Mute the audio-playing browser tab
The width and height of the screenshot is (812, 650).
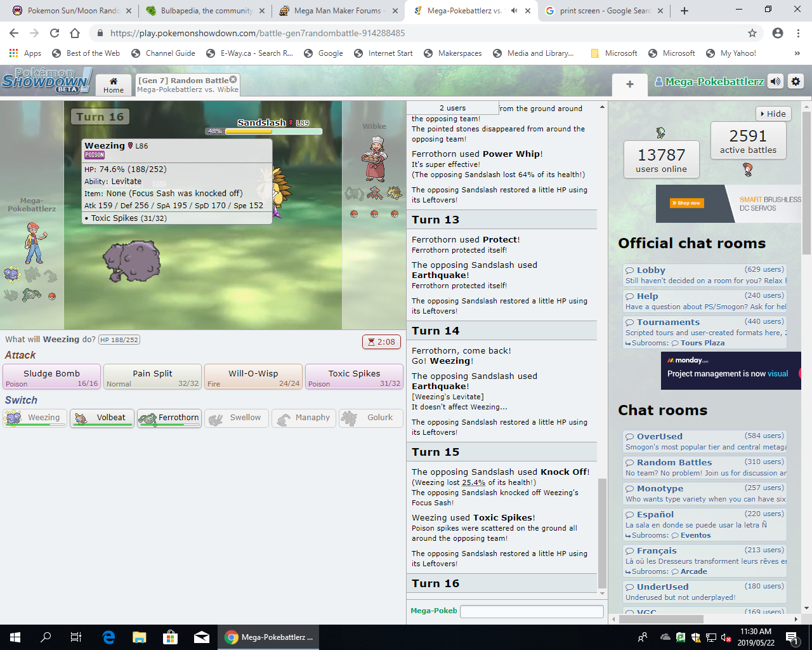pyautogui.click(x=514, y=11)
